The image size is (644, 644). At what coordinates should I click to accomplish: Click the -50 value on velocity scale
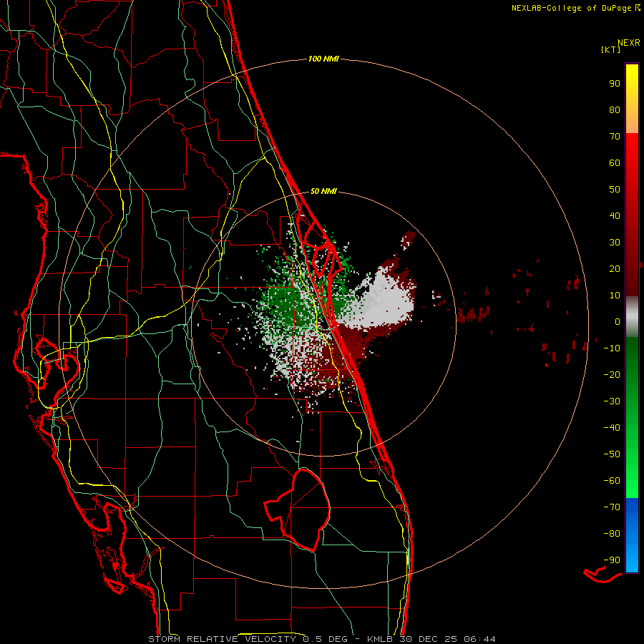click(x=612, y=454)
